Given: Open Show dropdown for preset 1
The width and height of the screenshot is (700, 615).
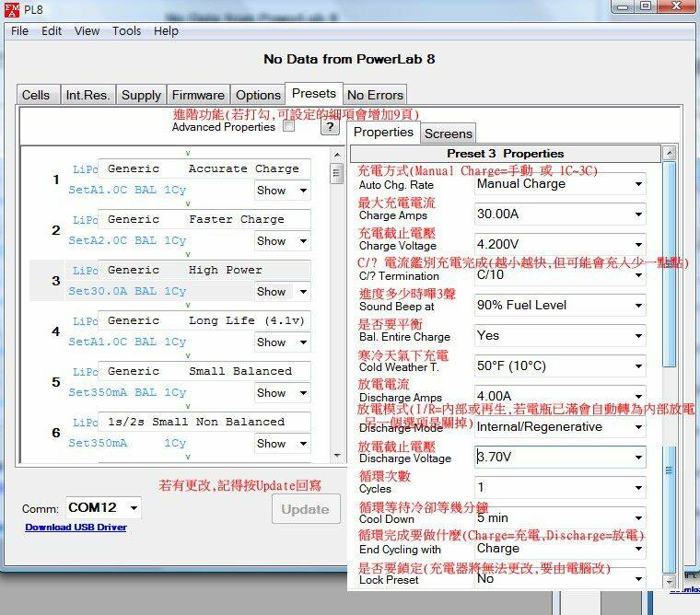Looking at the screenshot, I should point(282,191).
